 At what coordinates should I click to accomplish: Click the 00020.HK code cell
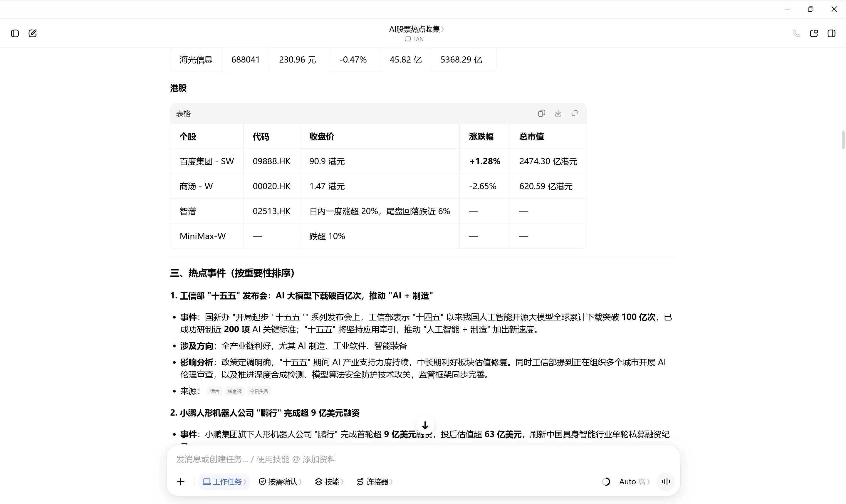click(272, 187)
